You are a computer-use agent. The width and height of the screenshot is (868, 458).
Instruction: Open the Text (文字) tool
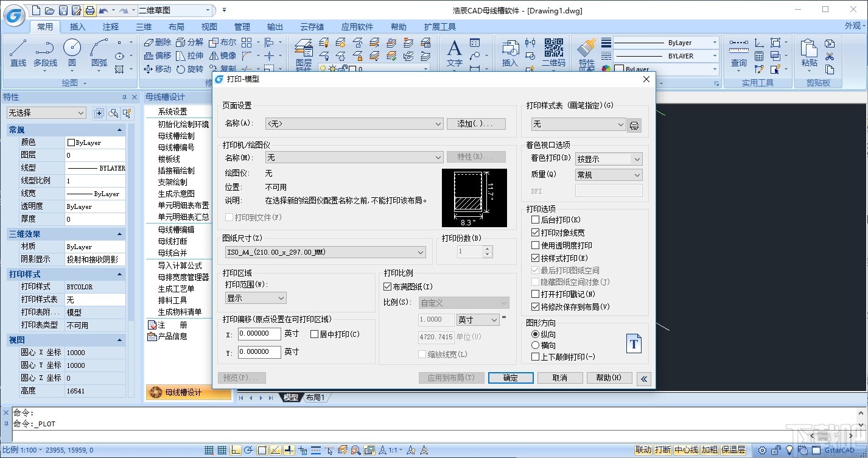454,53
